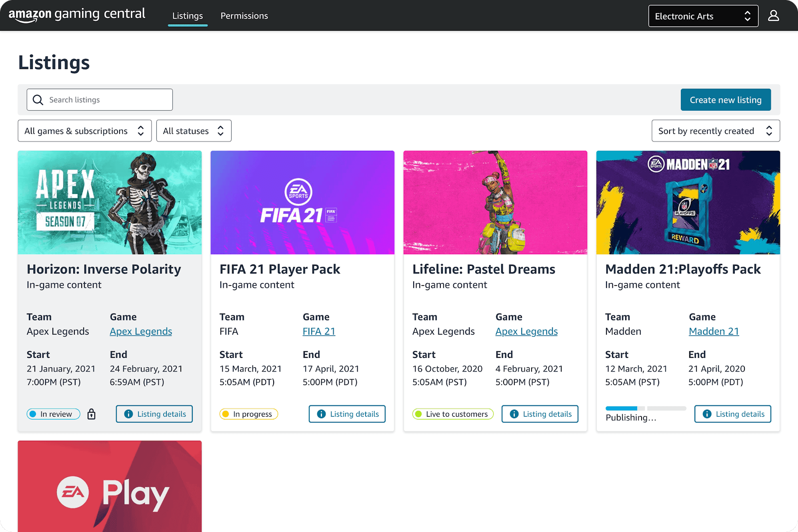Click the lock icon on Horizon card

(x=92, y=414)
